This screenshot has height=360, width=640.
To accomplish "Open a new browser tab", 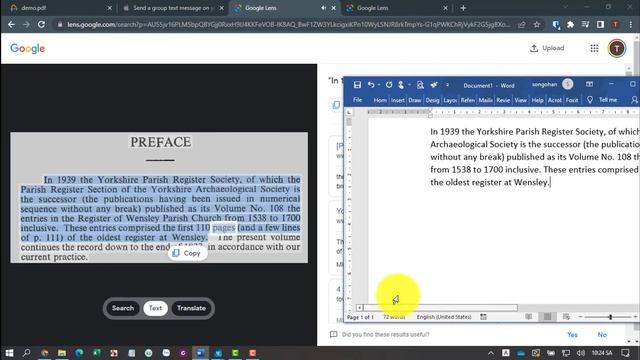I will [x=463, y=8].
